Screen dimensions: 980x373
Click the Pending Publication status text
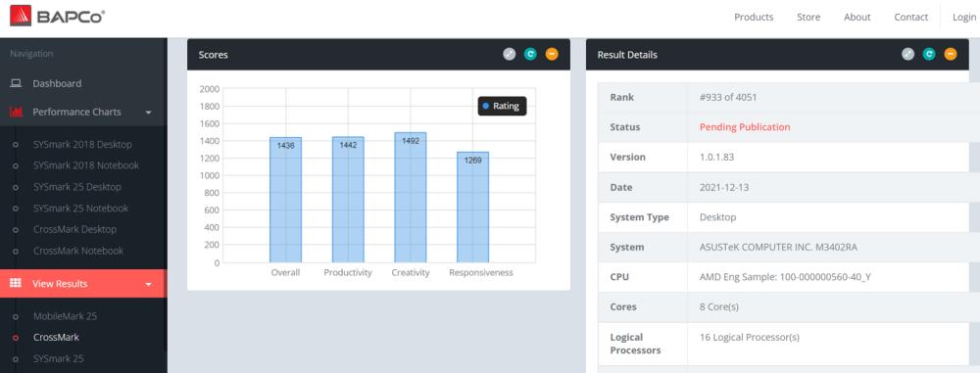click(x=745, y=127)
